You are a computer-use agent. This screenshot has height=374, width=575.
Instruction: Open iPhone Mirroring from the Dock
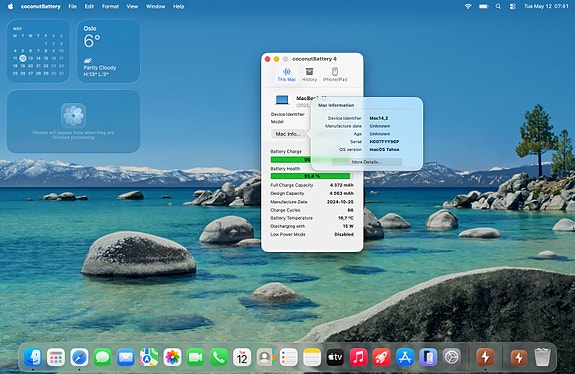click(428, 357)
